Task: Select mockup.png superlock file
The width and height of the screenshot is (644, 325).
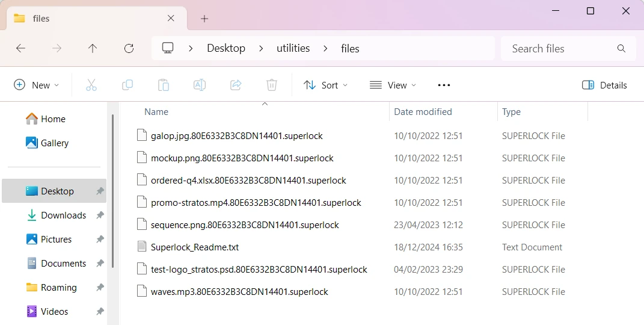Action: (242, 158)
